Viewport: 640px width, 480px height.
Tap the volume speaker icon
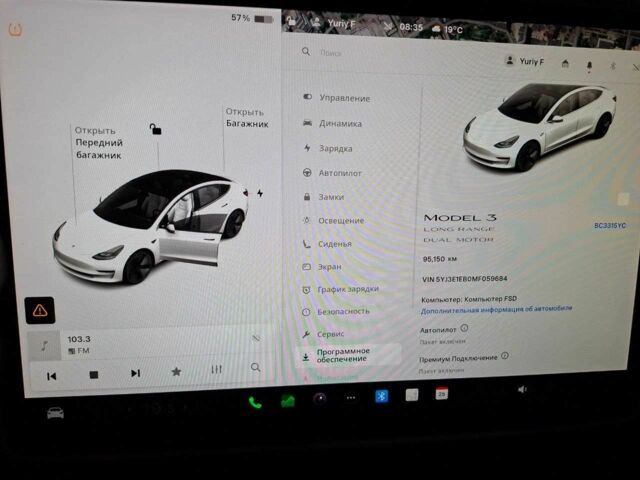[522, 389]
